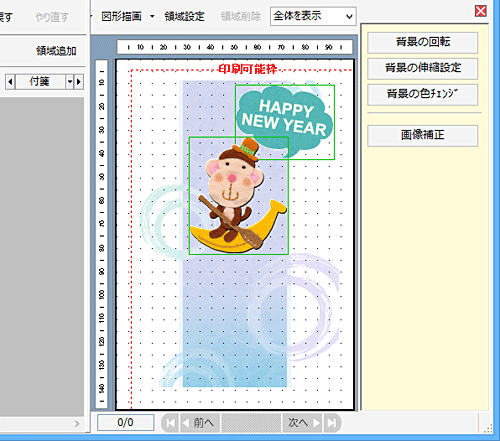Open 画像補正 image correction

pos(423,135)
